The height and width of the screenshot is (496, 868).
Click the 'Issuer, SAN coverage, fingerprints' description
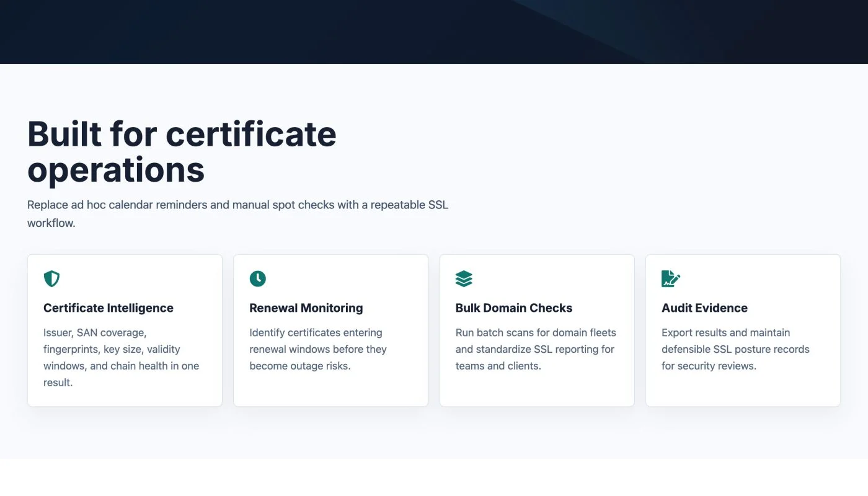click(x=122, y=358)
